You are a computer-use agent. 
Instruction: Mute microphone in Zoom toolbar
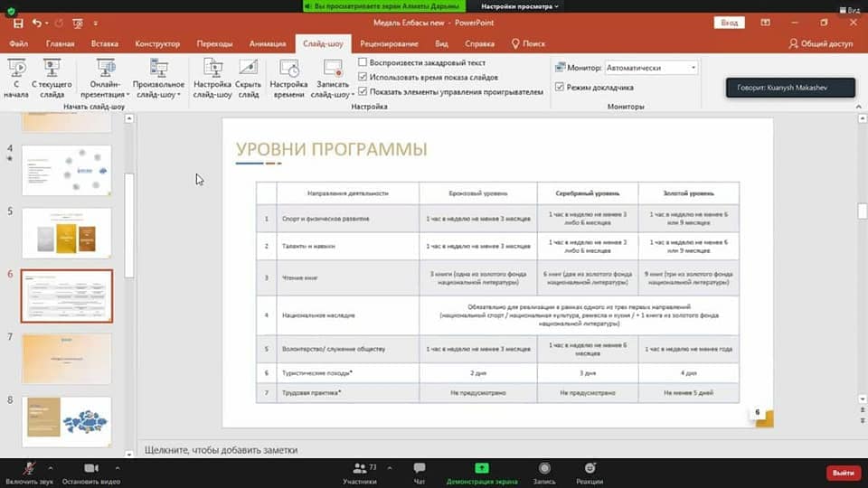(x=29, y=469)
